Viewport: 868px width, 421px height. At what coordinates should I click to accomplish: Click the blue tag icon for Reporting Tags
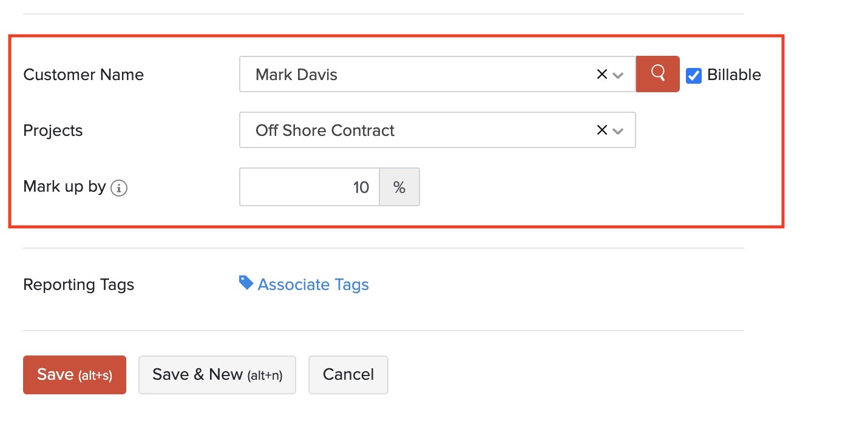246,283
